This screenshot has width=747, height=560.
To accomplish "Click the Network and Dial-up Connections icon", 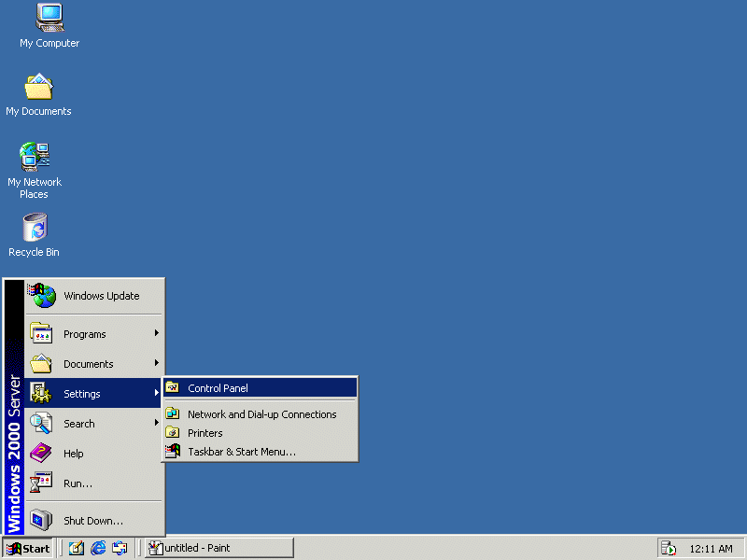I will coord(172,413).
